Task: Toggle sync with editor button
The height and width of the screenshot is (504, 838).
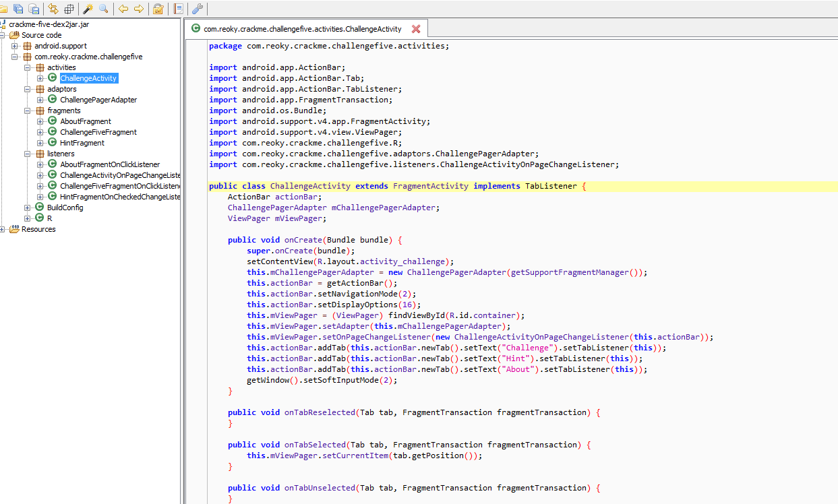Action: (53, 9)
